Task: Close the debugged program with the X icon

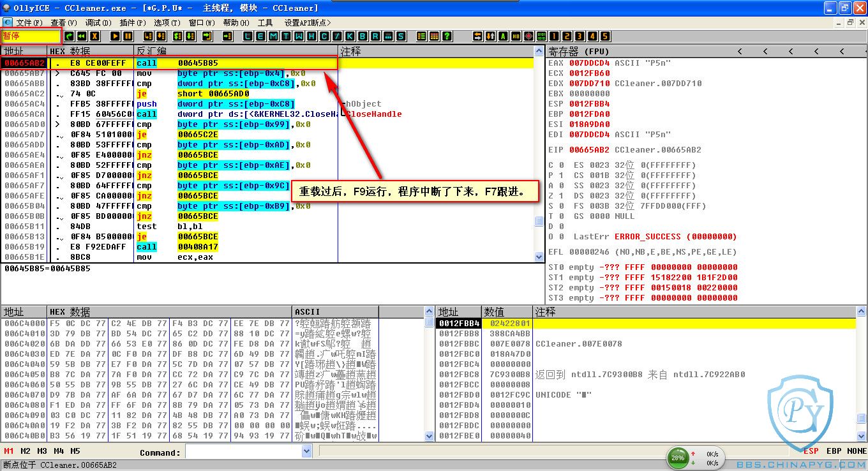Action: tap(94, 36)
